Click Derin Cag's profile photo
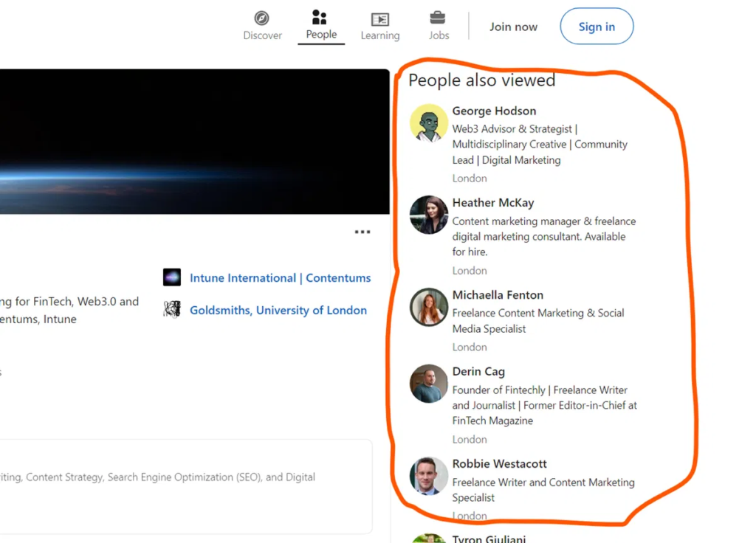 [x=428, y=384]
